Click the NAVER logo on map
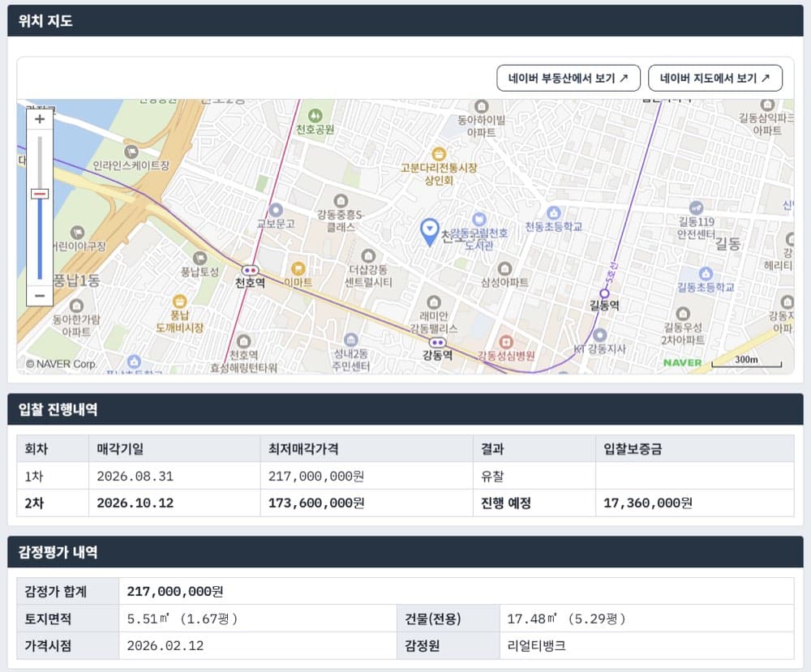Viewport: 811px width, 672px height. [682, 362]
